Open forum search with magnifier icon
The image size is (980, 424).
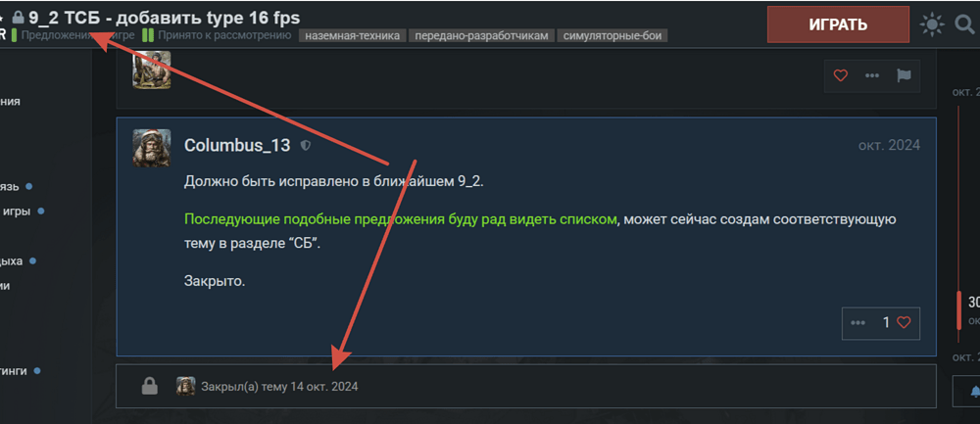(964, 24)
